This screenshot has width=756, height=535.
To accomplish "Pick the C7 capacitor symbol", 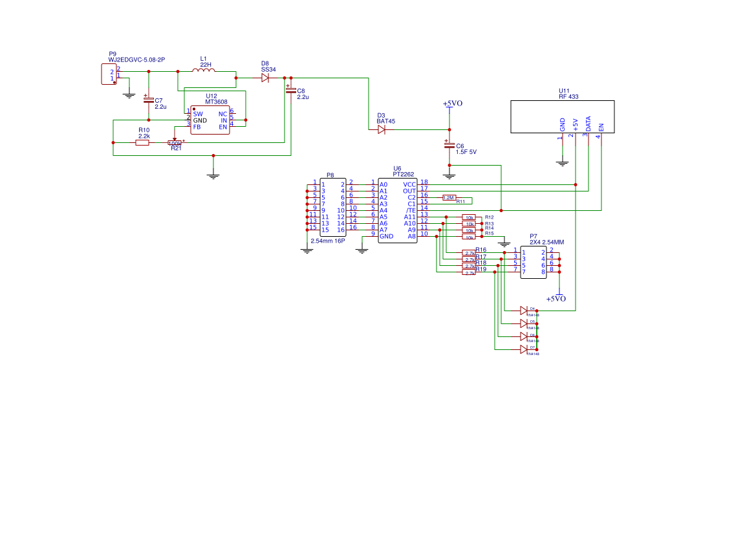I will click(x=149, y=100).
